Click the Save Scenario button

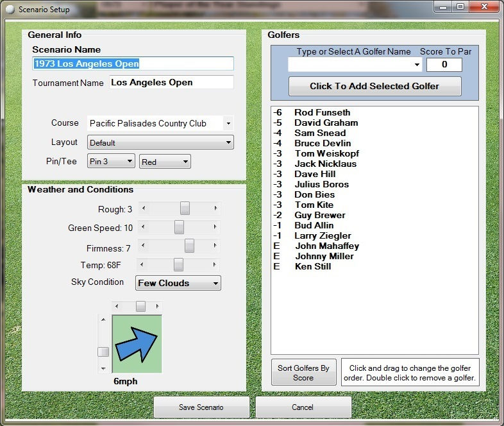201,407
